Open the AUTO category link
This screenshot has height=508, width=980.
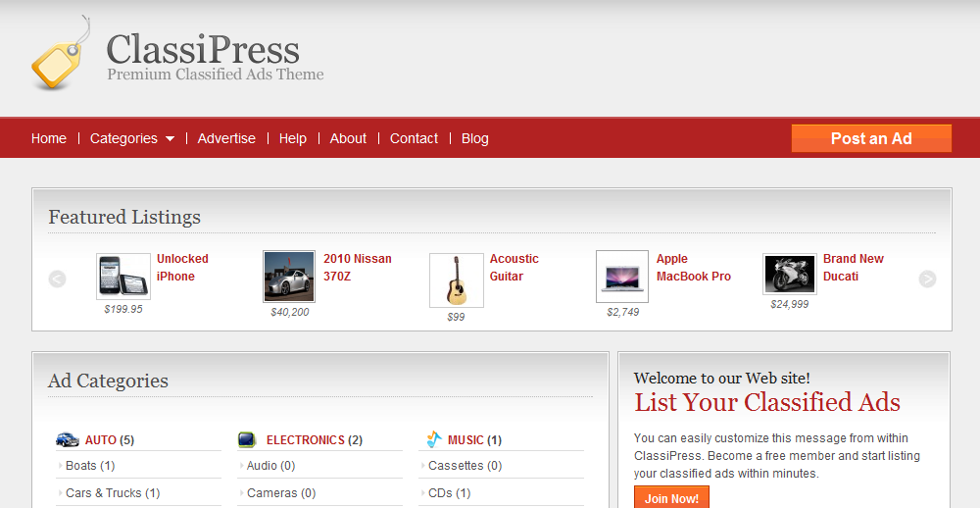coord(101,439)
